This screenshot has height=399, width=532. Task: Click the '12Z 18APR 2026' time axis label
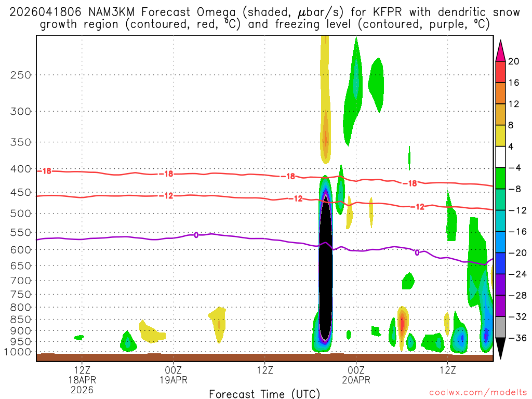(82, 380)
